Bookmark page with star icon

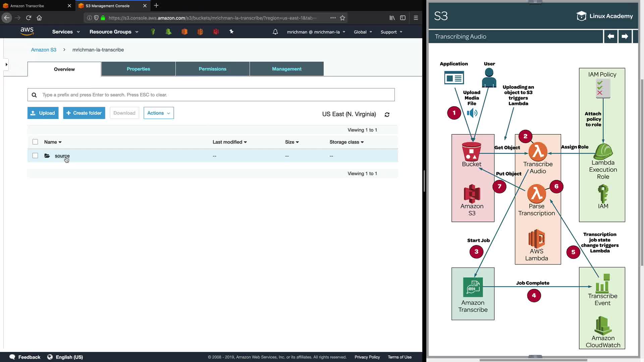[x=342, y=18]
